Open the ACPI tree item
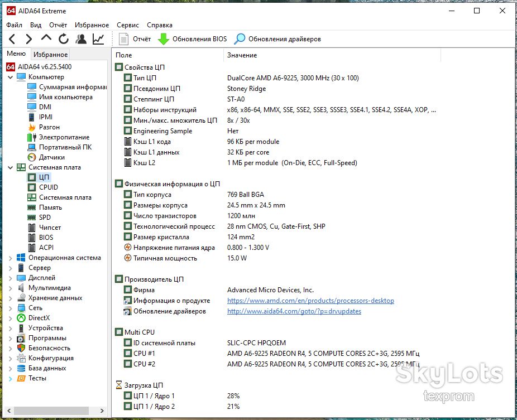Image resolution: width=517 pixels, height=420 pixels. 41,248
